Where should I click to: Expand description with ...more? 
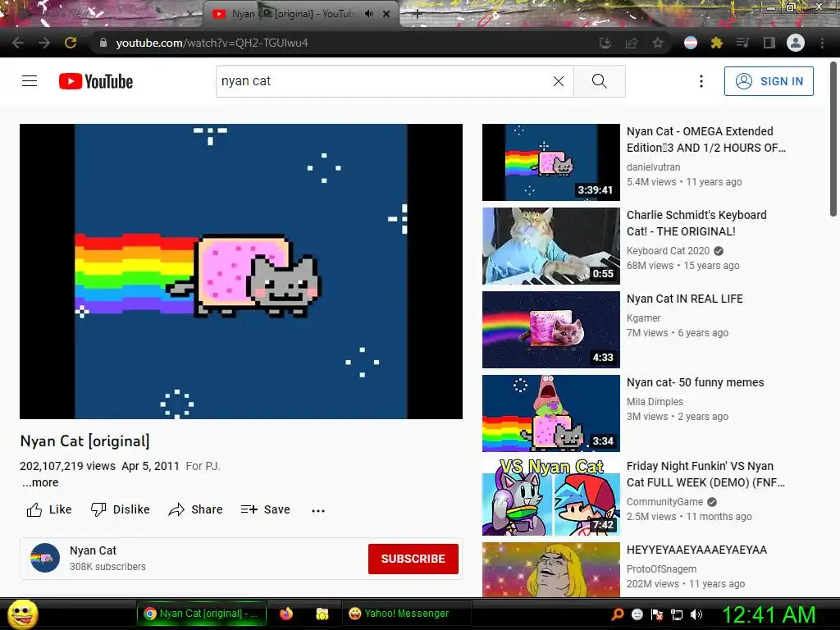[41, 482]
